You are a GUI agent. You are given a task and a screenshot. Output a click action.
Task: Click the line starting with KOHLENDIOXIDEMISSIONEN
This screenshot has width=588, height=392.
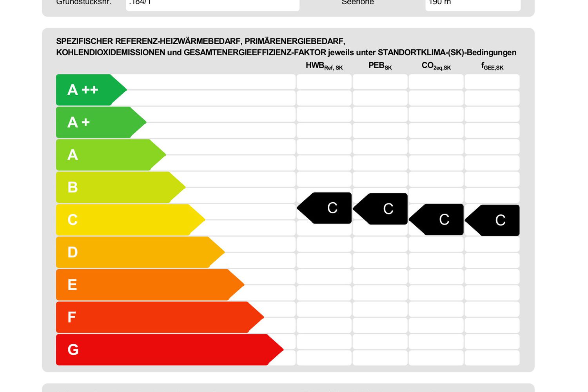tap(286, 53)
